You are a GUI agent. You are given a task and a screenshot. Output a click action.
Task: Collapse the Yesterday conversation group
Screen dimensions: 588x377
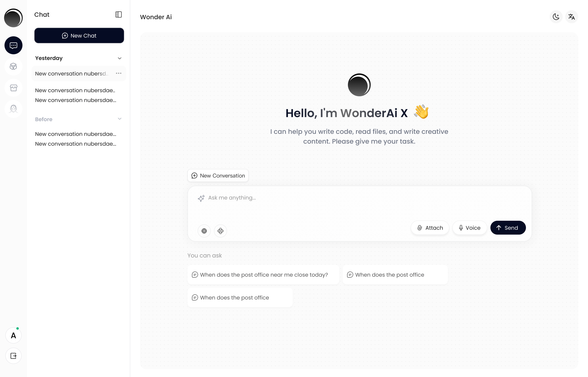119,58
